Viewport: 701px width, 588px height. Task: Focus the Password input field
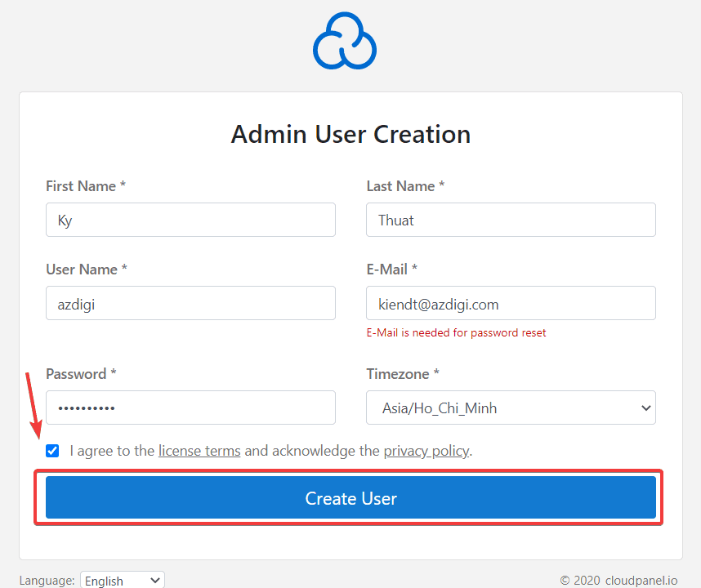click(190, 408)
